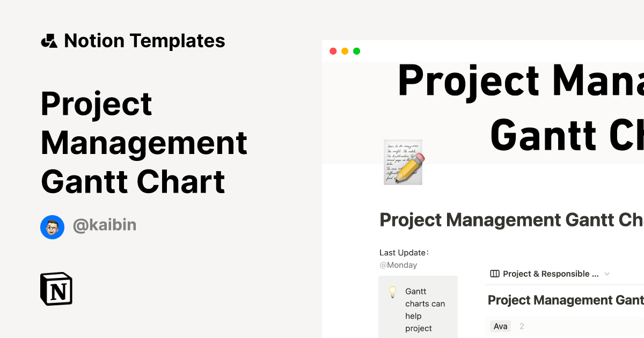Viewport: 644px width, 338px height.
Task: Click the @kaibin username link
Action: tap(105, 225)
